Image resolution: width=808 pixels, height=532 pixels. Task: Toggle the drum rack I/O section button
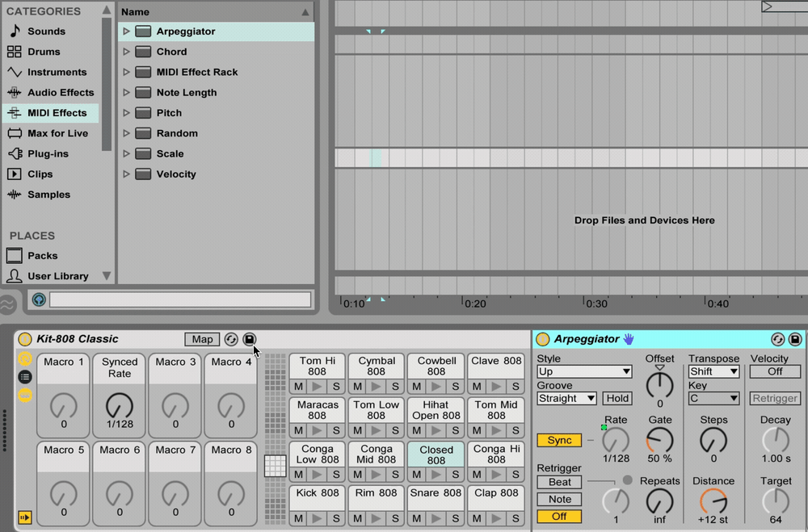click(25, 517)
